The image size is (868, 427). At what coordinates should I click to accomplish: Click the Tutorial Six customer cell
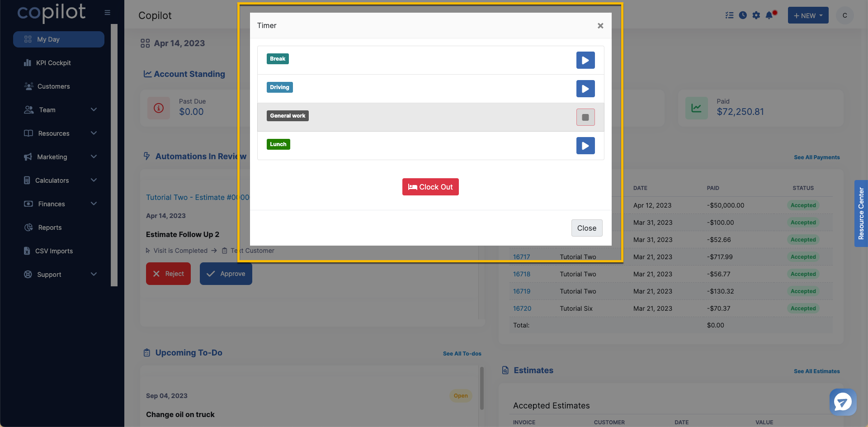[576, 308]
